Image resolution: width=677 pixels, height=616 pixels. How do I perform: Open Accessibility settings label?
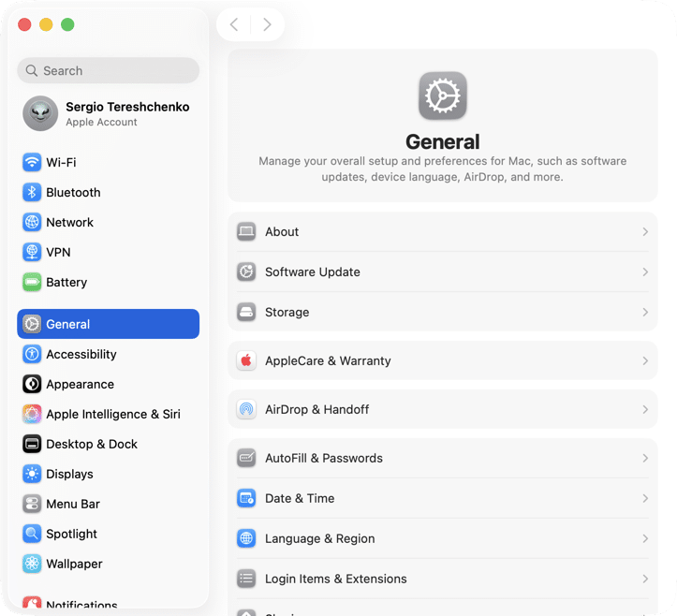point(81,355)
